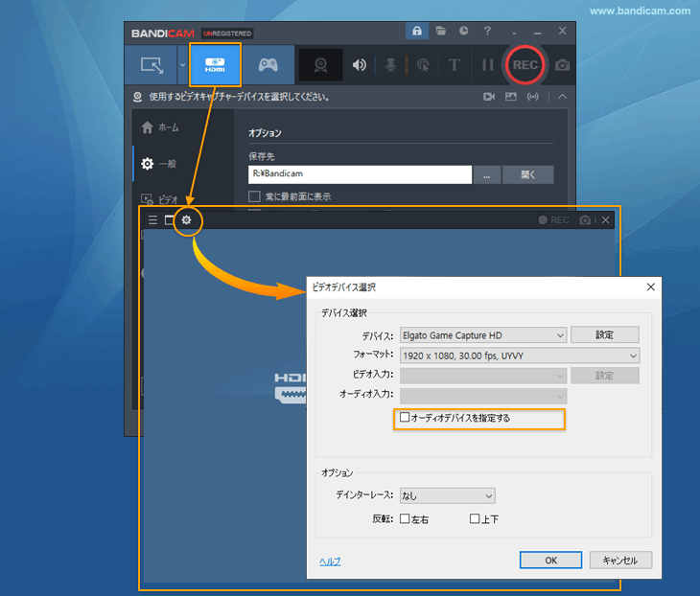Click the text overlay T icon
The height and width of the screenshot is (596, 700).
[454, 65]
